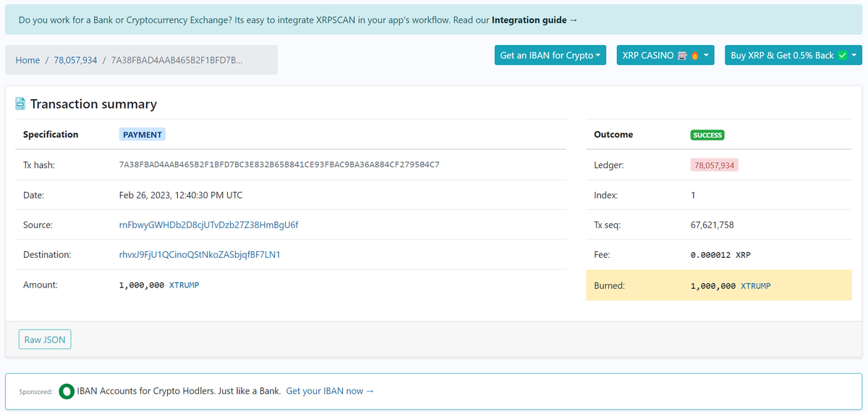The image size is (868, 412).
Task: Click Get your IBAN now link
Action: click(x=330, y=391)
